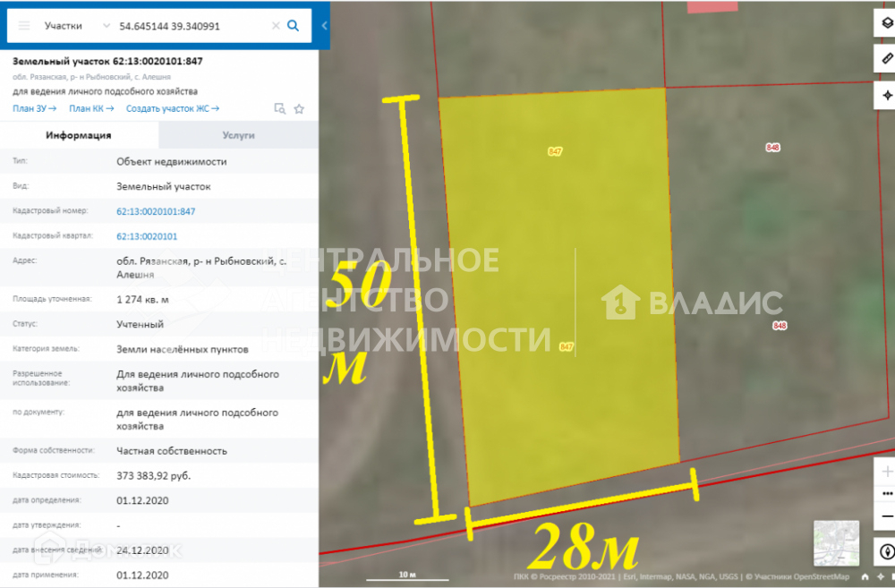
Task: Click parcel title Земельный участок 62:13:0020101:847
Action: 107,61
